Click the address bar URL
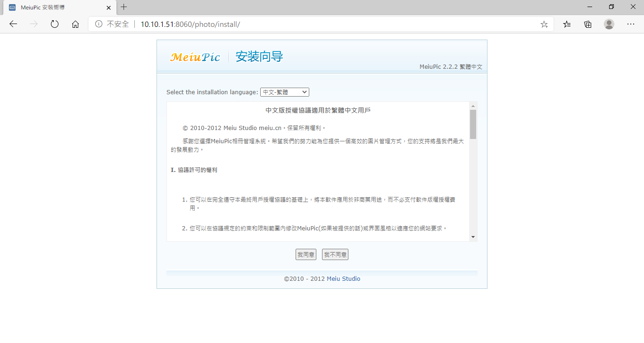Viewport: 644px width, 343px height. click(190, 24)
